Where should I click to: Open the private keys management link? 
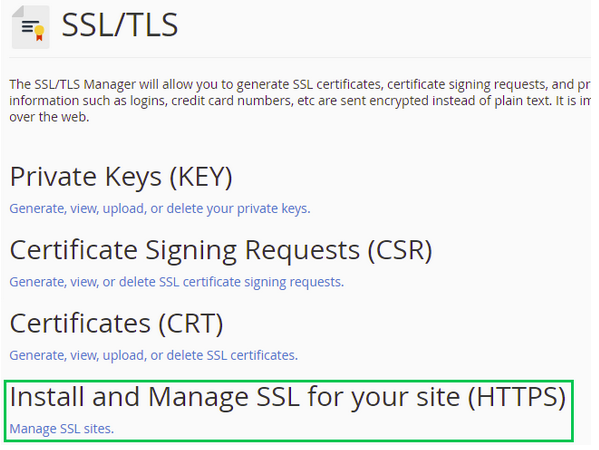[160, 209]
